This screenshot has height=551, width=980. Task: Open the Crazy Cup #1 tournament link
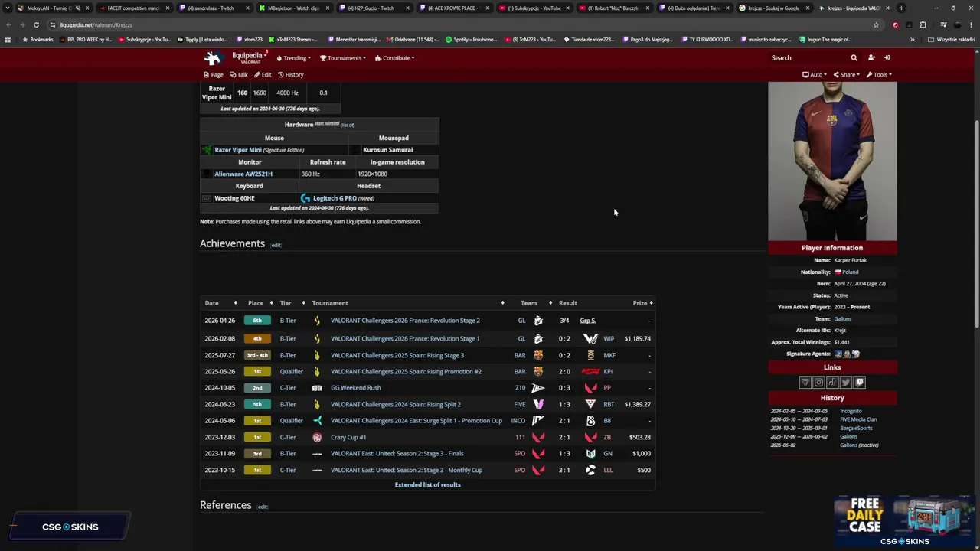[x=348, y=437]
